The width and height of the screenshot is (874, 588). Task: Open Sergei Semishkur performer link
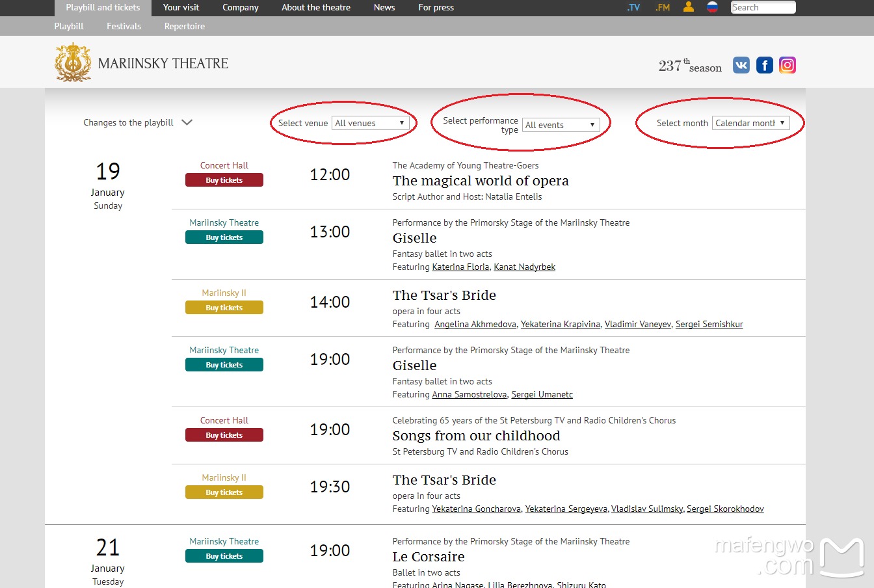[709, 324]
